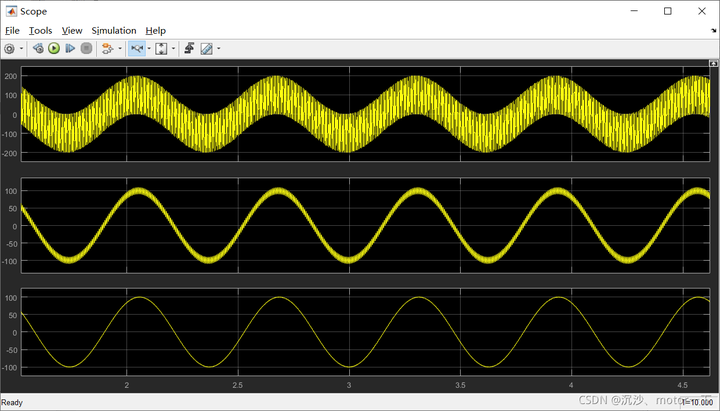Open Configuration Properties gear icon

[x=10, y=48]
